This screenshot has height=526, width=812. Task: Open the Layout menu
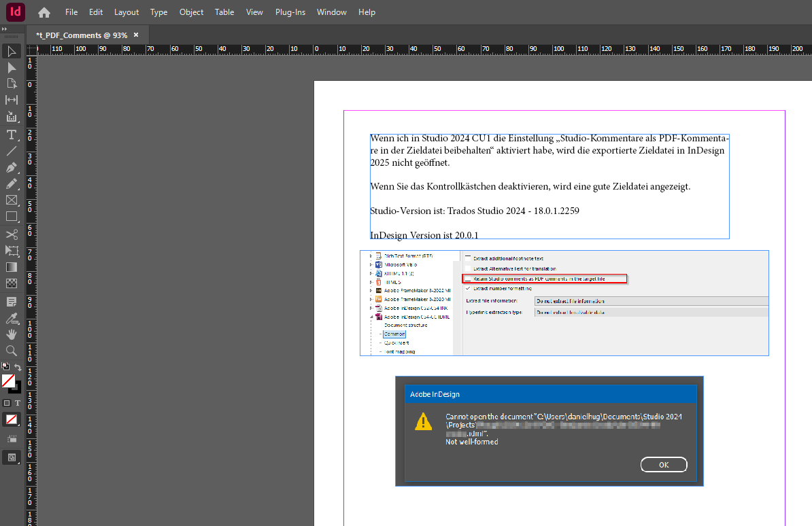point(126,12)
